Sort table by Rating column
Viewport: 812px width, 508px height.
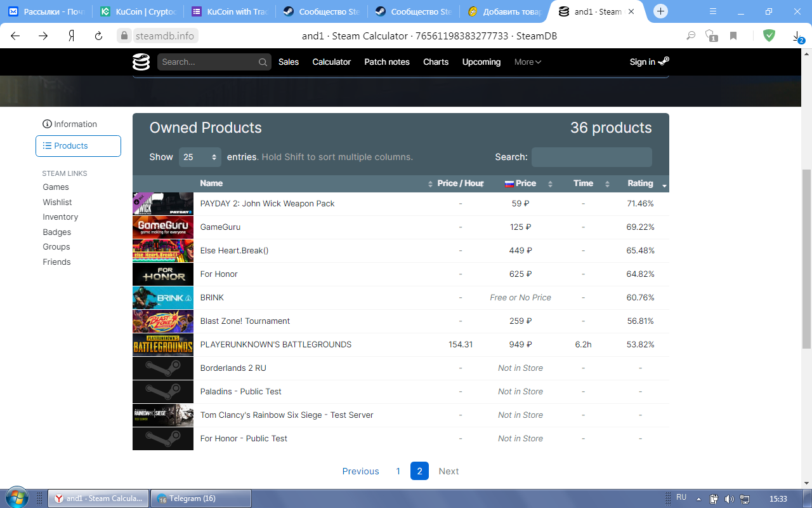click(641, 184)
